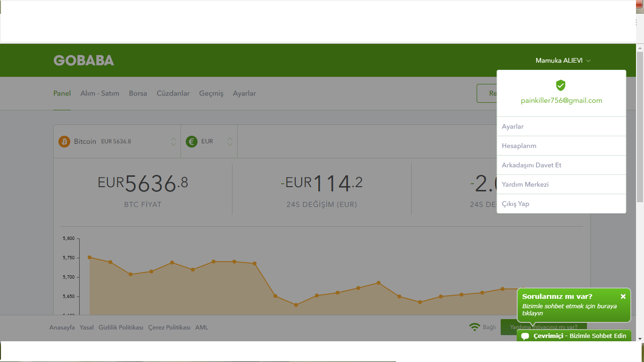This screenshot has width=644, height=362.
Task: Click the -EUR 114.2 change value
Action: 322,183
